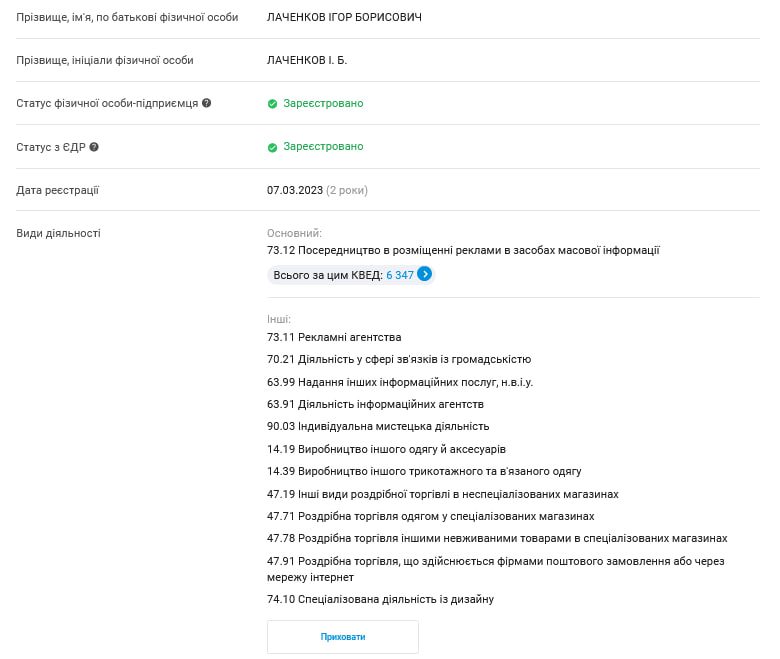
Task: Click activity 74.10 Спеціалізована діяльність із дизайну
Action: 380,599
